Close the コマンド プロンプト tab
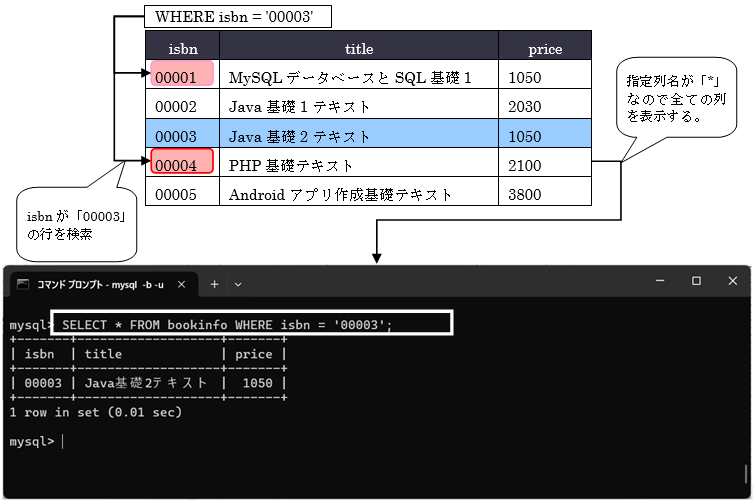Viewport: 756px width, 501px height. (183, 284)
